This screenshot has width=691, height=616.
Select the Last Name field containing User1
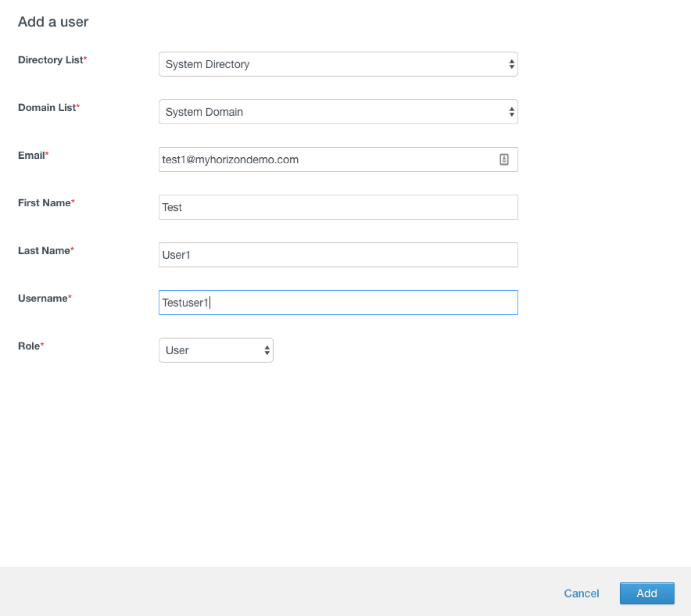coord(338,255)
